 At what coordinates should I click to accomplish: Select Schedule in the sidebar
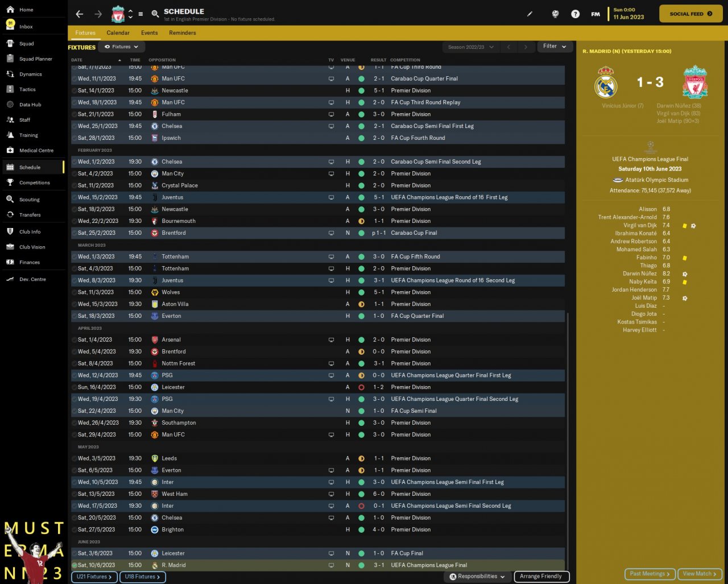click(34, 167)
